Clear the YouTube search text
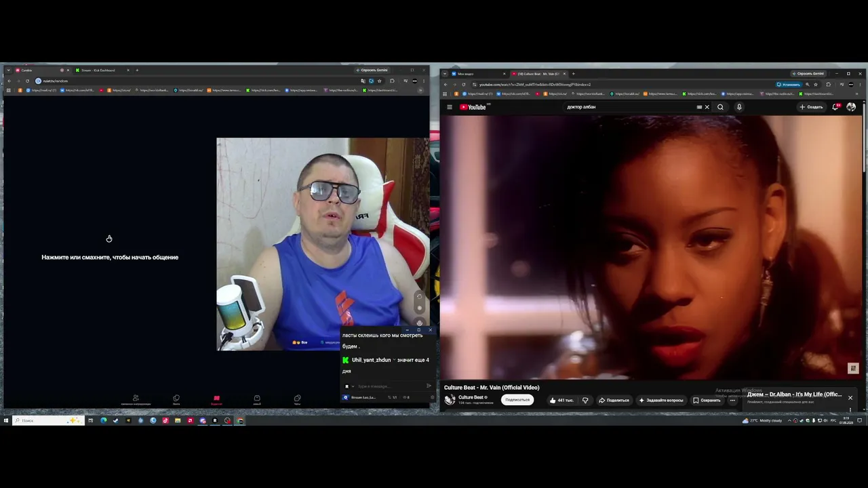Image resolution: width=868 pixels, height=488 pixels. pyautogui.click(x=707, y=107)
